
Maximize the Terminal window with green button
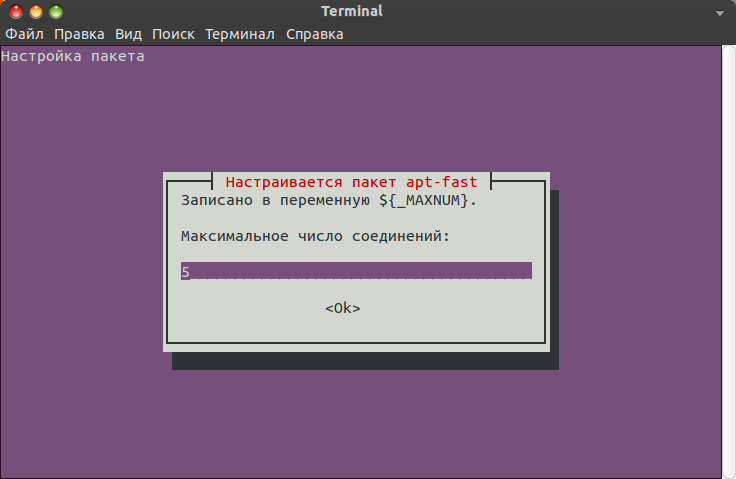56,11
